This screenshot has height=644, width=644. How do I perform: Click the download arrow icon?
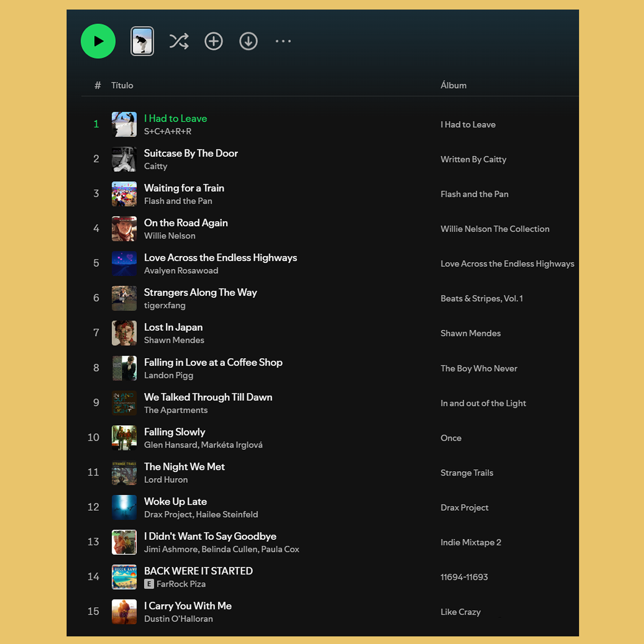click(x=248, y=41)
